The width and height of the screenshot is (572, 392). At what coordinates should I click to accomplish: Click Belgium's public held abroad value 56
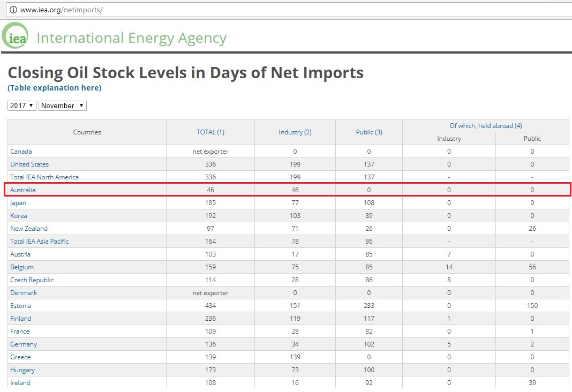click(532, 267)
